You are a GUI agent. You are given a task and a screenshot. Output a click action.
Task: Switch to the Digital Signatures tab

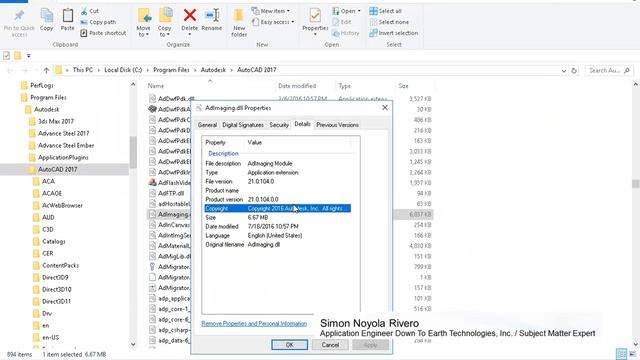[243, 125]
